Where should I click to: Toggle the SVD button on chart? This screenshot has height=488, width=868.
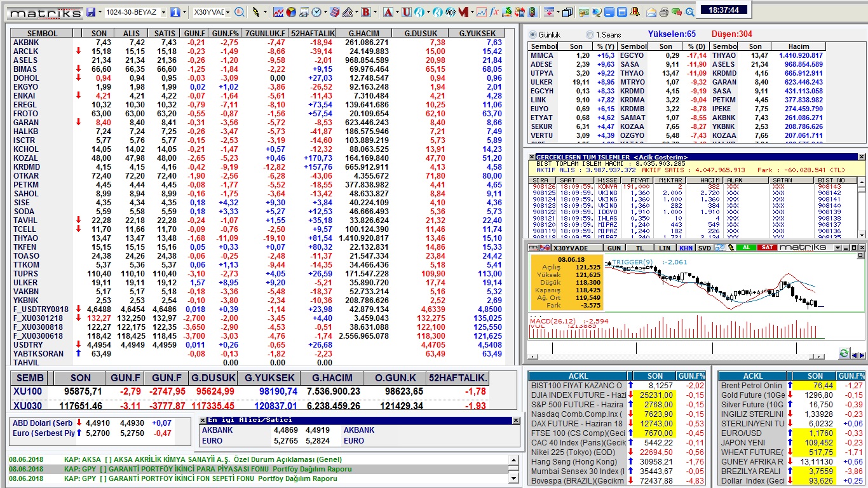pyautogui.click(x=705, y=248)
